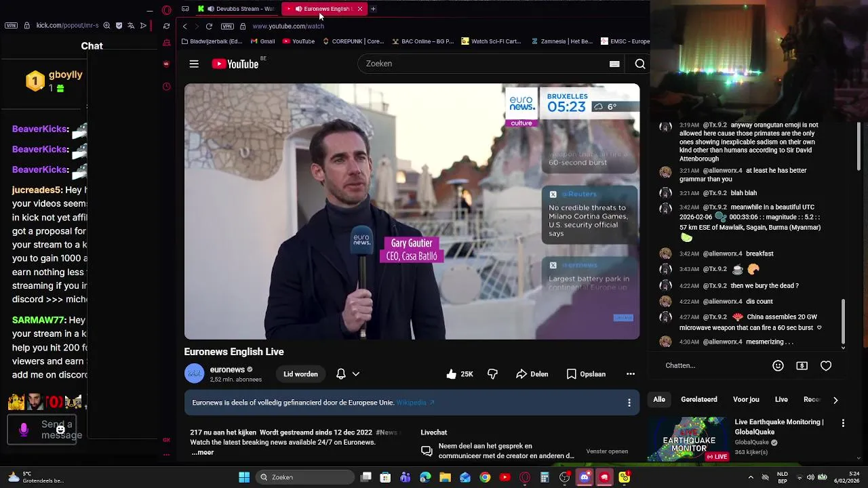
Task: Select the Alle filter chip
Action: [x=659, y=400]
